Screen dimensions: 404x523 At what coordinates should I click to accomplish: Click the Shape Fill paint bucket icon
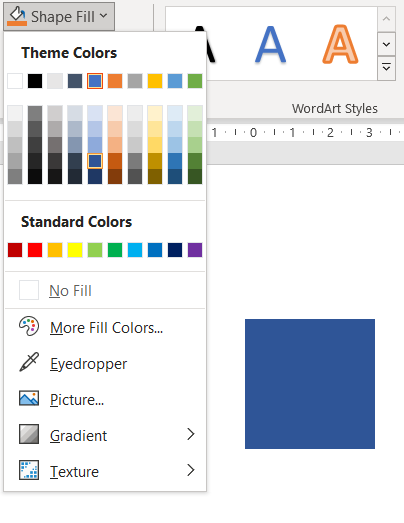17,16
